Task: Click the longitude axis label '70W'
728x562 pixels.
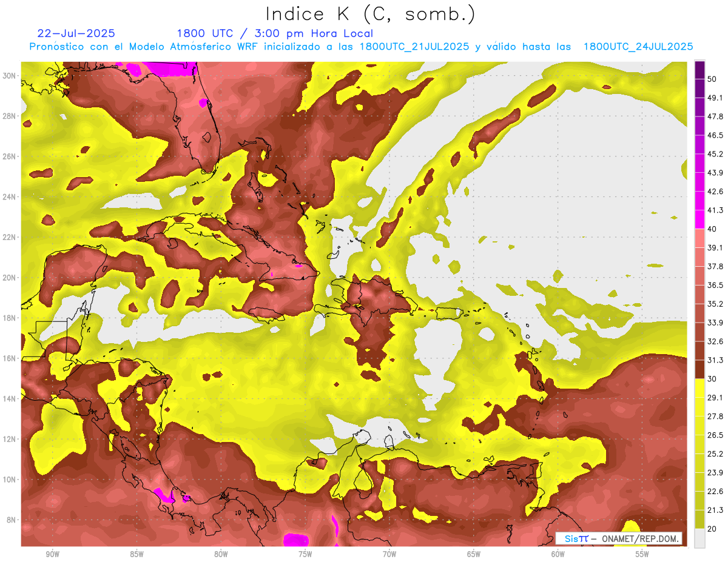Action: [x=389, y=554]
